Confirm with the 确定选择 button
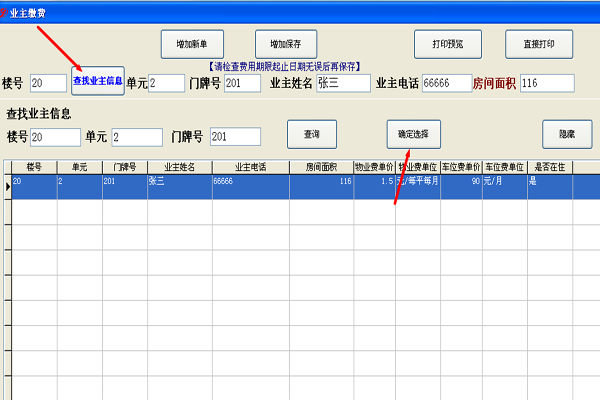Image resolution: width=600 pixels, height=400 pixels. [x=414, y=134]
